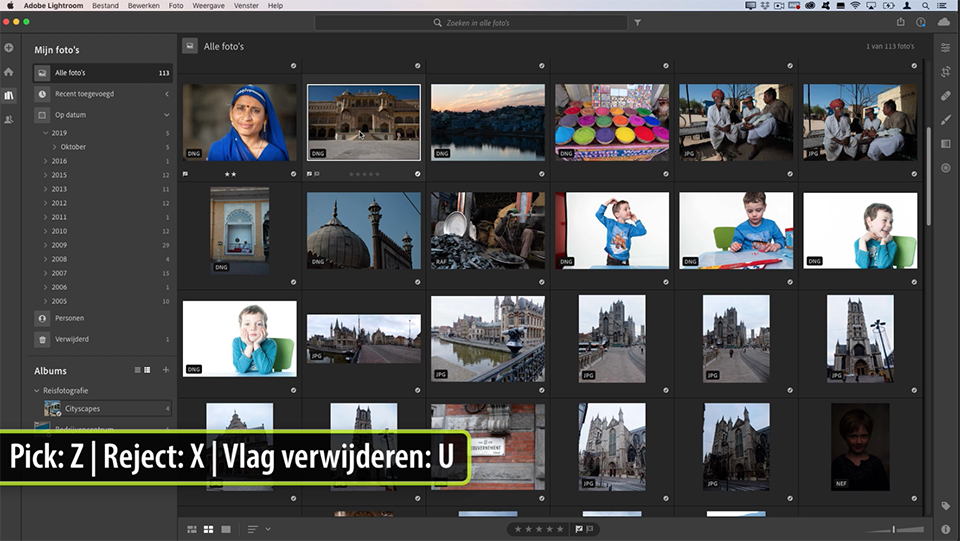Open the Help menu

pos(276,6)
